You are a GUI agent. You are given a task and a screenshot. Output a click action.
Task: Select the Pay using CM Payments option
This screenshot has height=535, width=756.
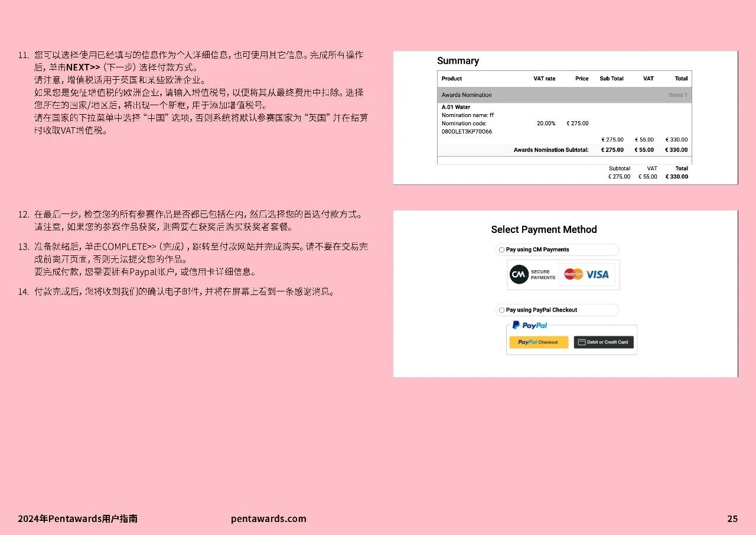(502, 250)
